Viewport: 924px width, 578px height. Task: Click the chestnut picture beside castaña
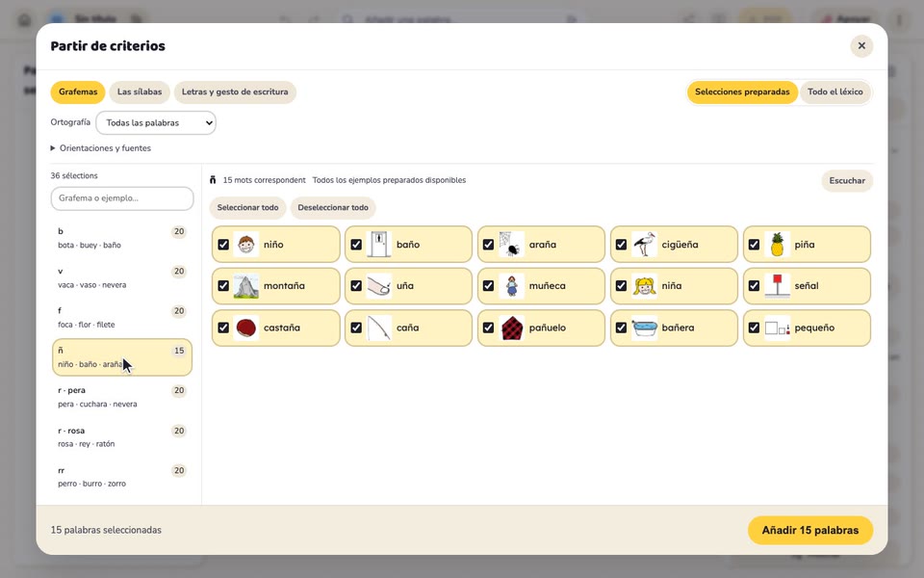(x=245, y=328)
